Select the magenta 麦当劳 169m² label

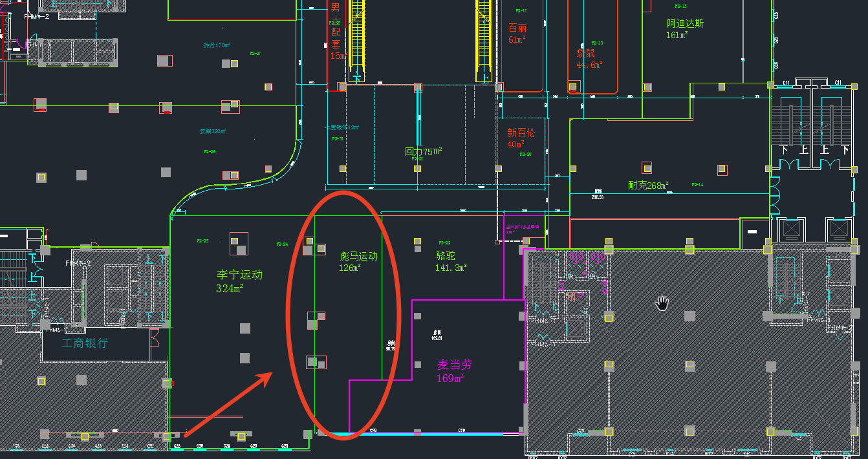click(455, 371)
